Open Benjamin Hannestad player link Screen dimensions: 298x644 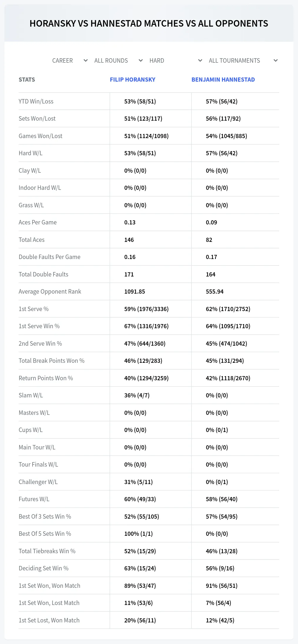pos(223,80)
